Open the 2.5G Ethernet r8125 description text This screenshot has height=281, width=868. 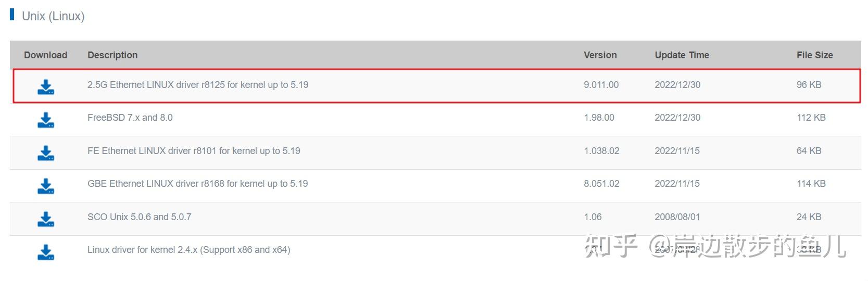(198, 85)
